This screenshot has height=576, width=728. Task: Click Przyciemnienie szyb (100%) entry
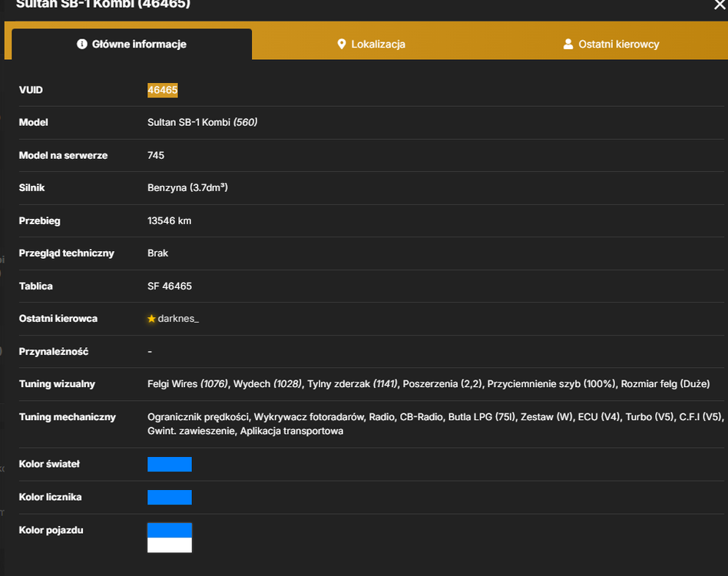pos(551,384)
